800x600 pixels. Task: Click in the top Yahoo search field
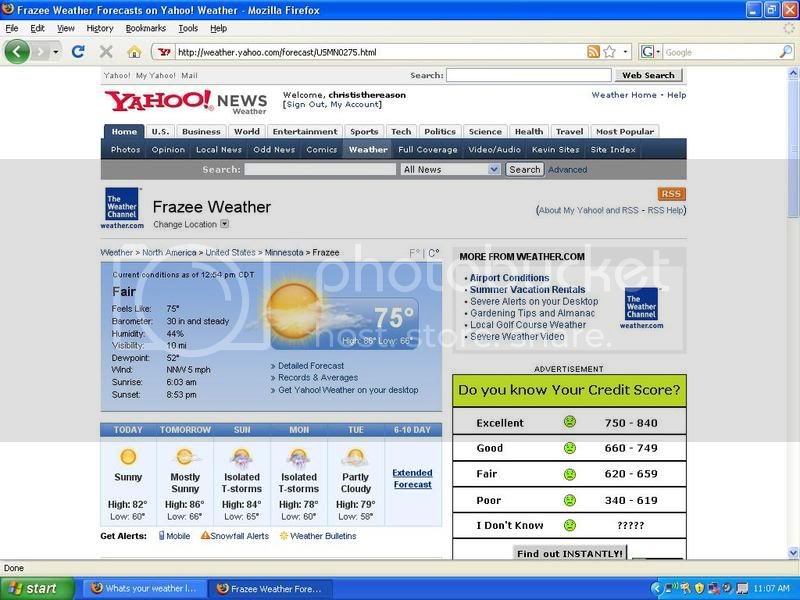tap(529, 75)
